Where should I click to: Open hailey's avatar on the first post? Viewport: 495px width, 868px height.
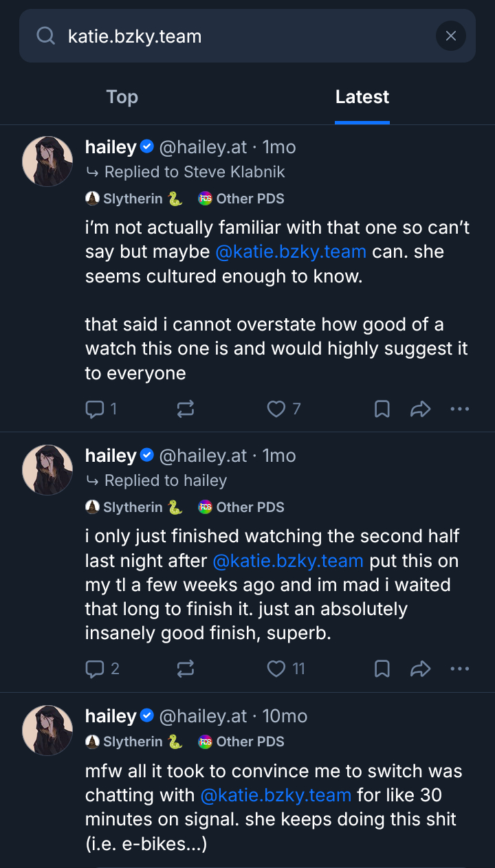click(47, 161)
